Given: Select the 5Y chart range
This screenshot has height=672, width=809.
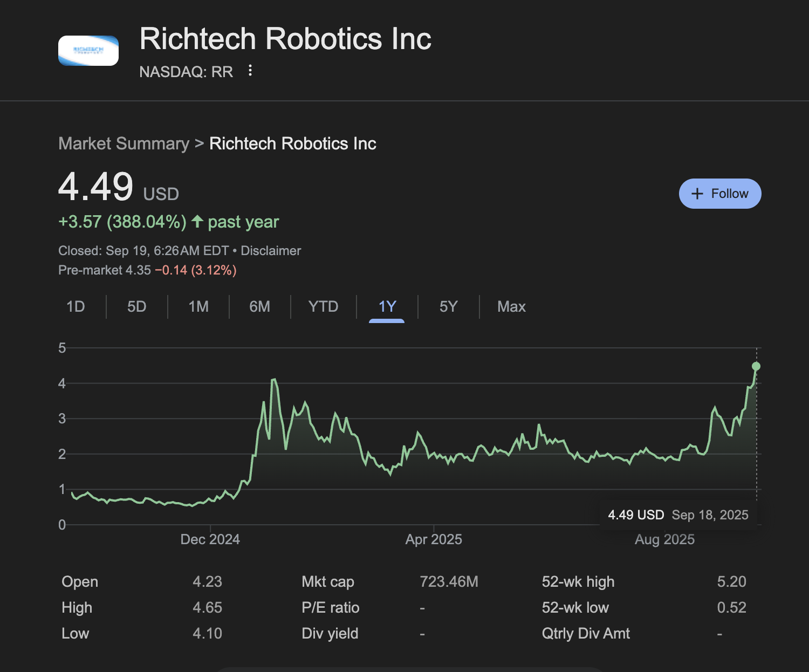Looking at the screenshot, I should click(449, 307).
